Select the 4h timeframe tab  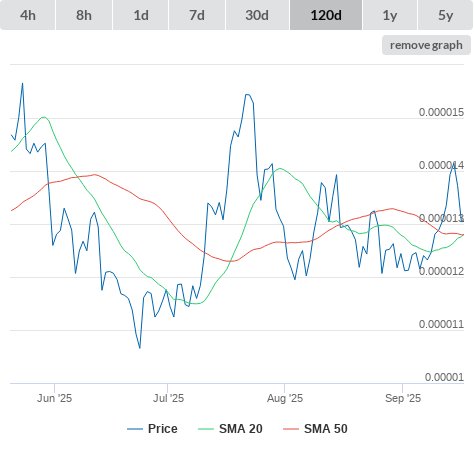(28, 15)
